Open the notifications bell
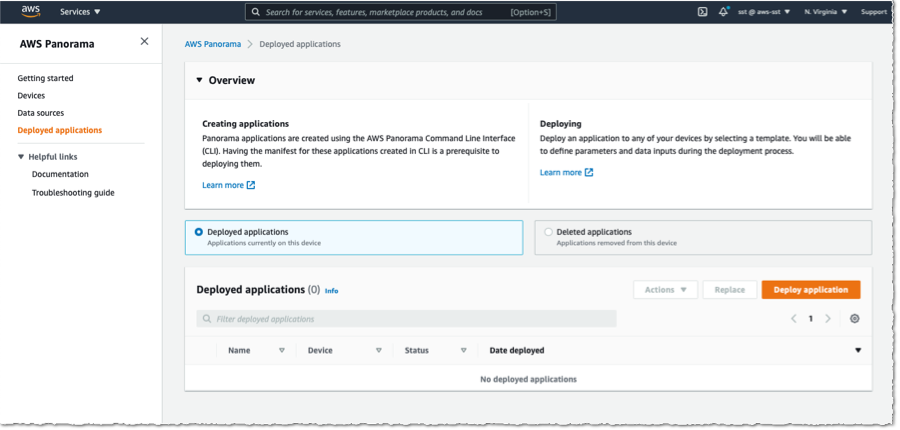 tap(723, 11)
